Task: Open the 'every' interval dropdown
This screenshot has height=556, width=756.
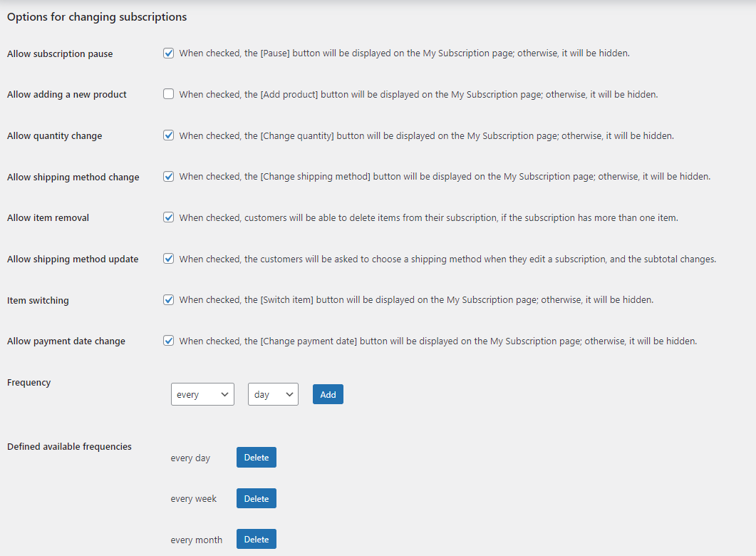Action: [x=202, y=393]
